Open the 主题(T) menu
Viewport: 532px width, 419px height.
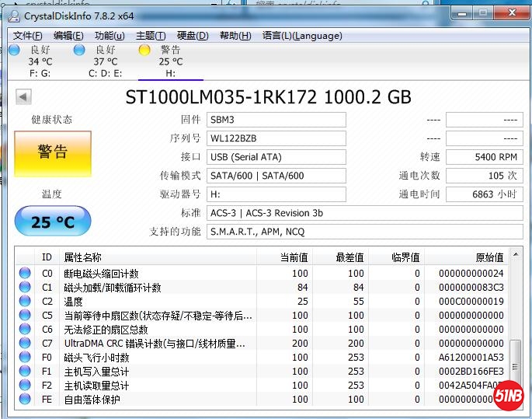pos(151,36)
